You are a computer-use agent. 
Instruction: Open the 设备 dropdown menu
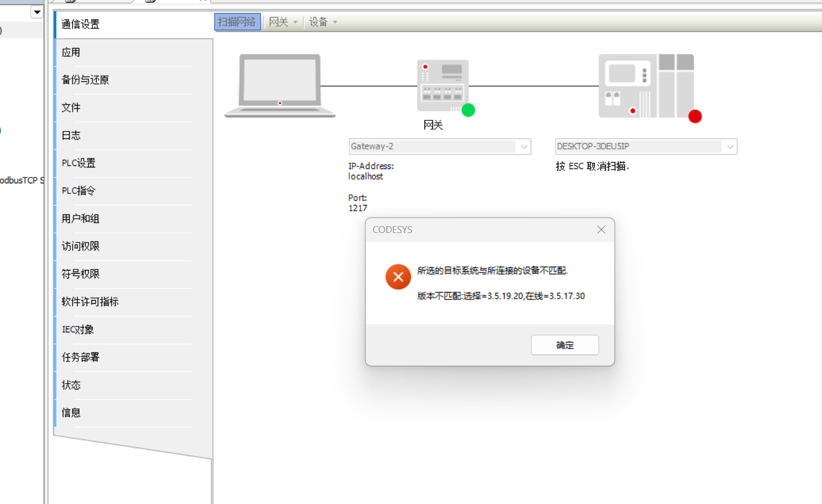(322, 22)
